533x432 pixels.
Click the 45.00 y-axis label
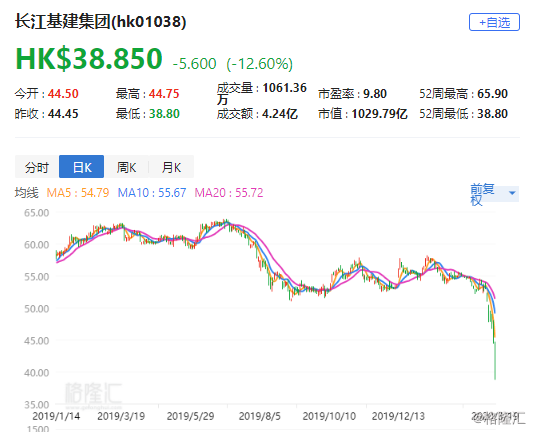[36, 341]
